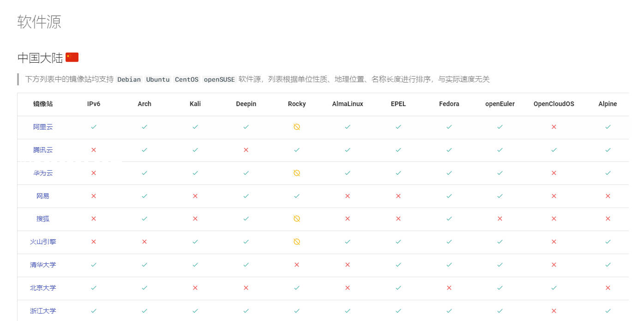Click 搜狐's Rocky partial-support icon
This screenshot has height=321, width=644.
(297, 219)
